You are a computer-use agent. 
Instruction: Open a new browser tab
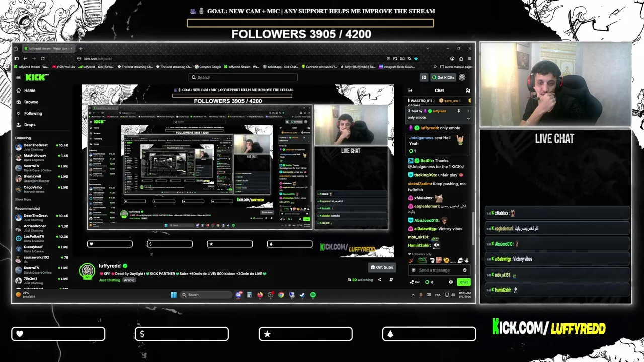click(79, 49)
